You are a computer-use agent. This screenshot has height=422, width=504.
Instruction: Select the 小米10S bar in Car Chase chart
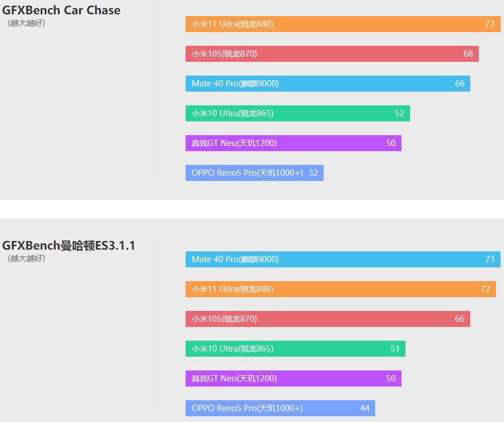pos(332,54)
